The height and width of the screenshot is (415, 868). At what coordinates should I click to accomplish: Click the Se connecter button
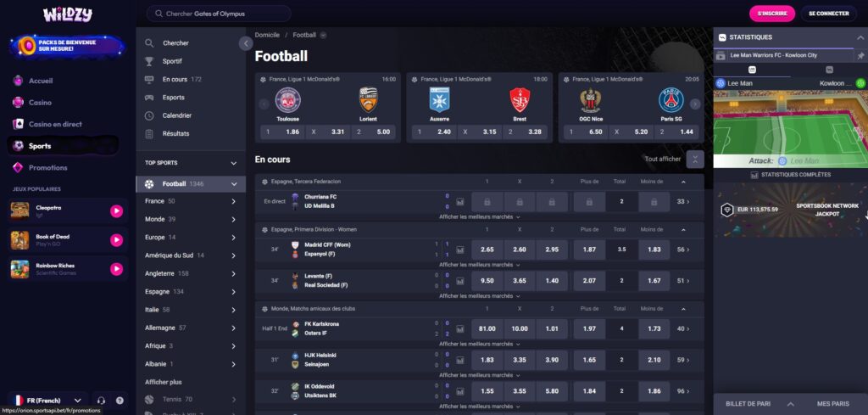coord(828,14)
